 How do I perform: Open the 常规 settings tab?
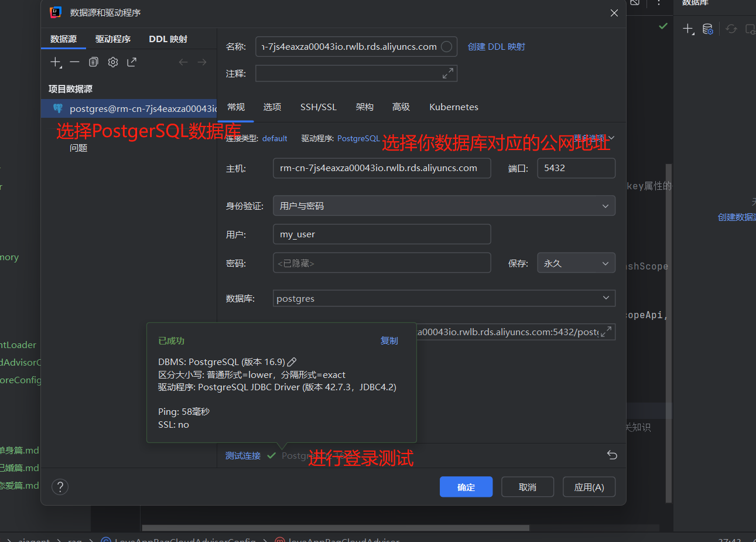point(236,107)
